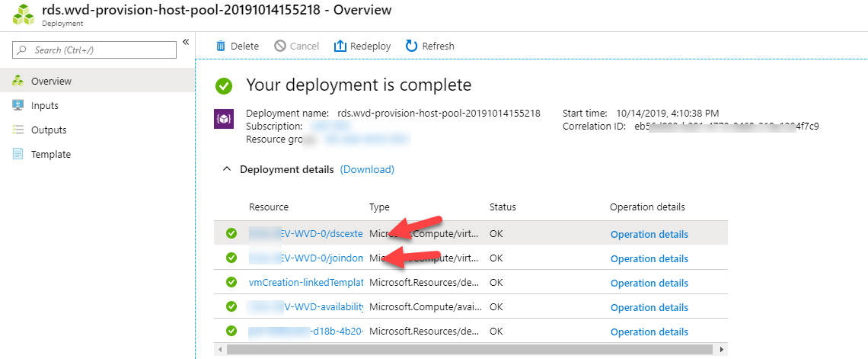The height and width of the screenshot is (359, 868).
Task: Open the Outputs menu item
Action: [x=49, y=130]
